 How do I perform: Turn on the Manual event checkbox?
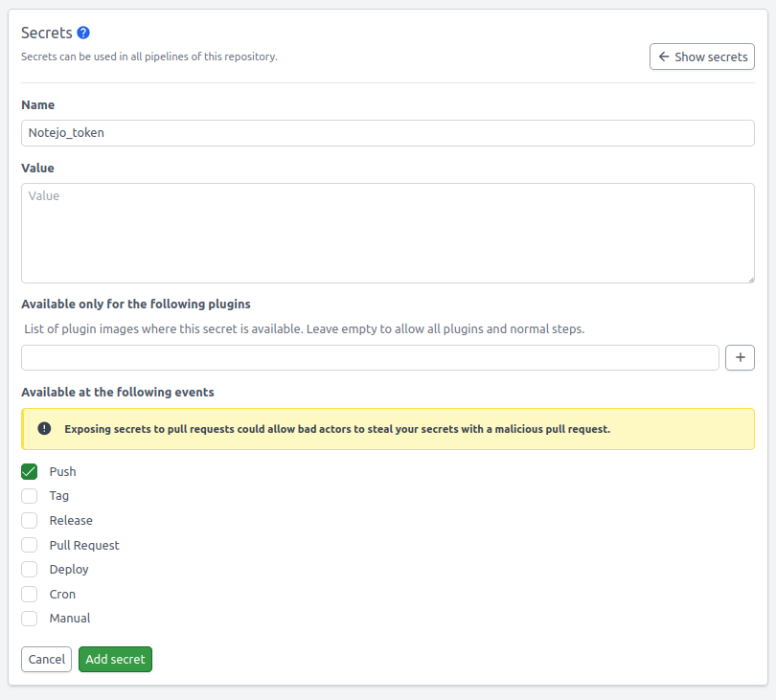30,619
